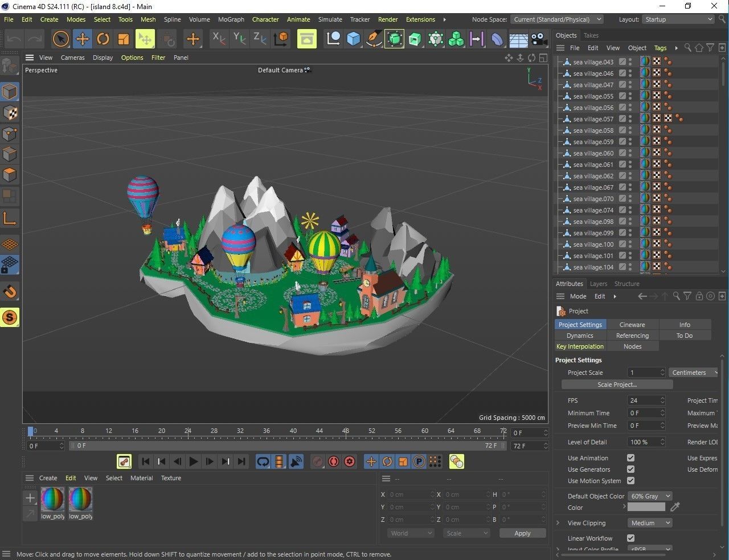Toggle Z axis lock
This screenshot has width=729, height=560.
(x=260, y=39)
